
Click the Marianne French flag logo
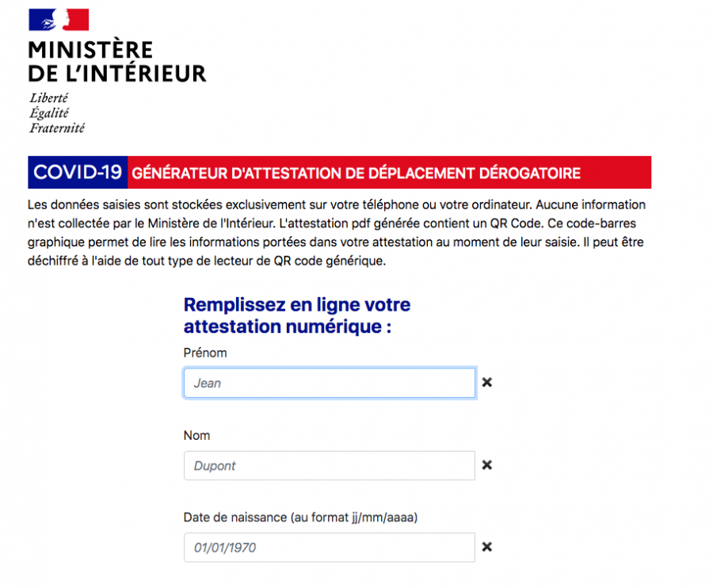[59, 20]
